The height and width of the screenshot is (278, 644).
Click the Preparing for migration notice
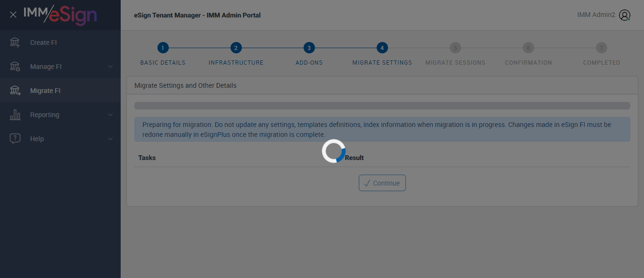tap(382, 129)
